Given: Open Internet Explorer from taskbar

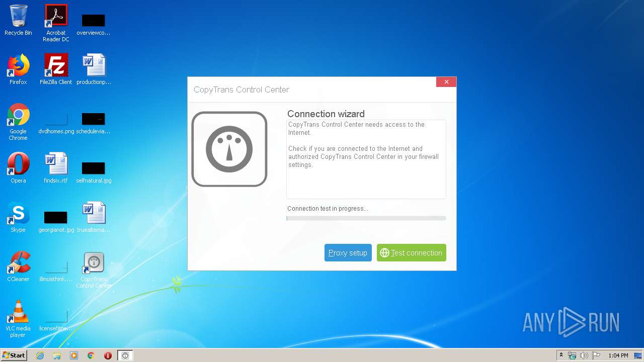Looking at the screenshot, I should pyautogui.click(x=40, y=355).
